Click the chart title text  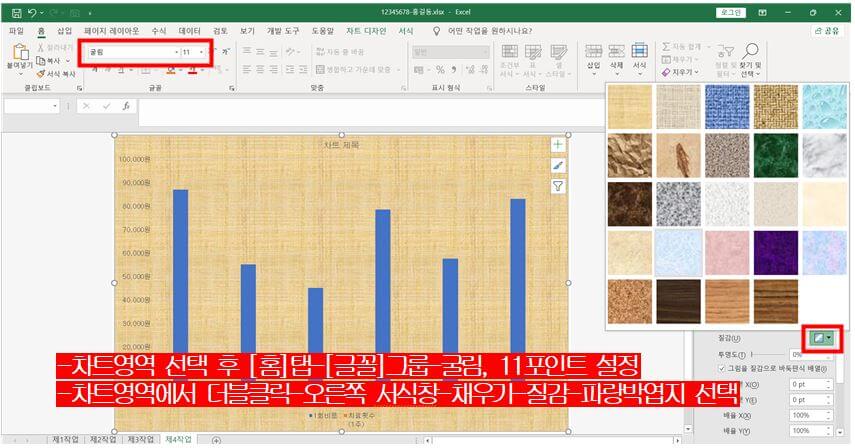(341, 145)
